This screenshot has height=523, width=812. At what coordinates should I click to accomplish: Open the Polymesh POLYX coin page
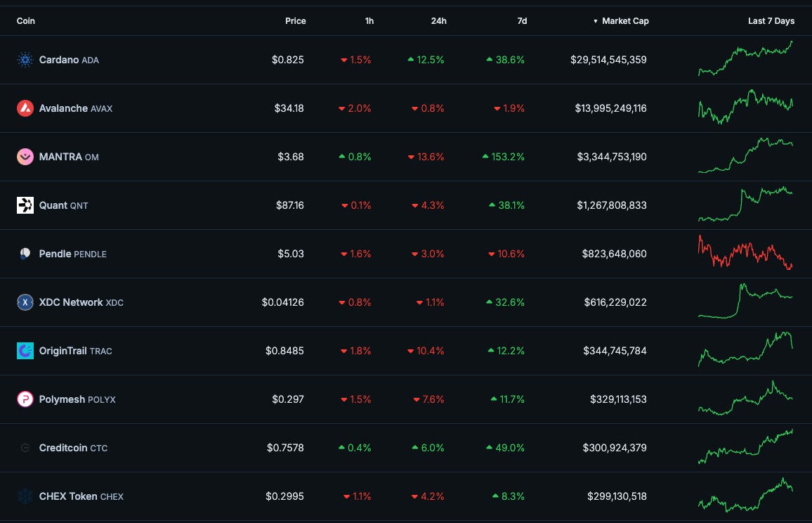click(77, 399)
